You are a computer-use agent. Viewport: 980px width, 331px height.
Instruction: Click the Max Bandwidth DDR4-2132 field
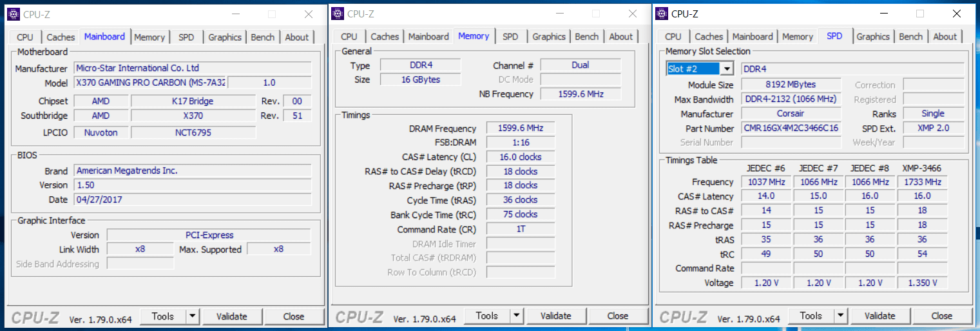791,99
